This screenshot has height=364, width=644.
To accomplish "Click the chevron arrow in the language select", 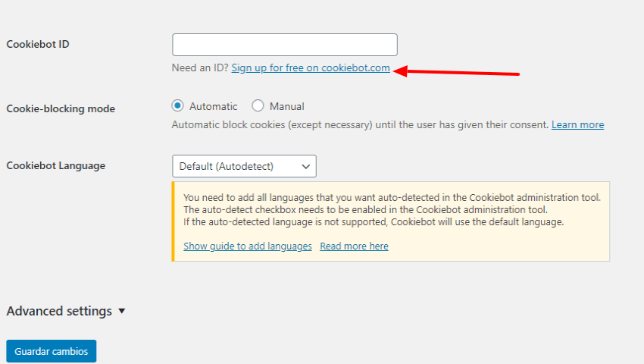I will (305, 167).
